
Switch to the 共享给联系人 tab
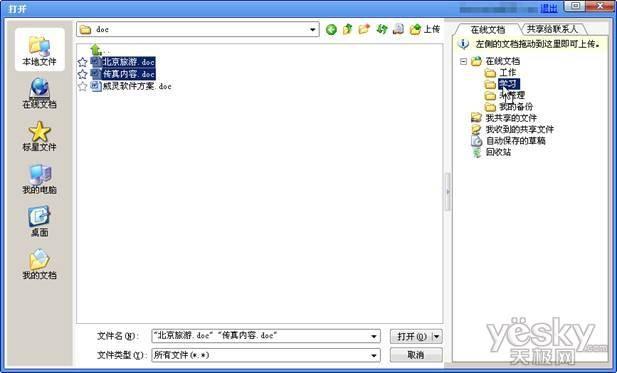click(552, 29)
